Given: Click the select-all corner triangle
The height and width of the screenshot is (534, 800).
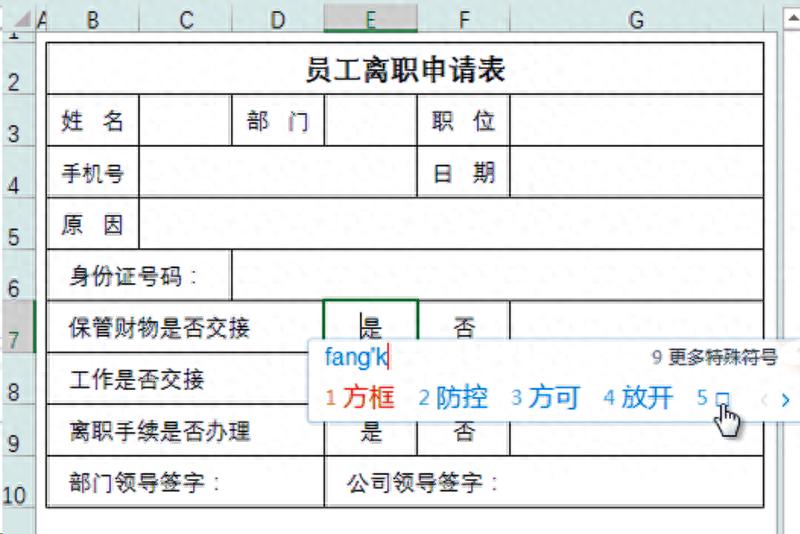Looking at the screenshot, I should click(21, 20).
